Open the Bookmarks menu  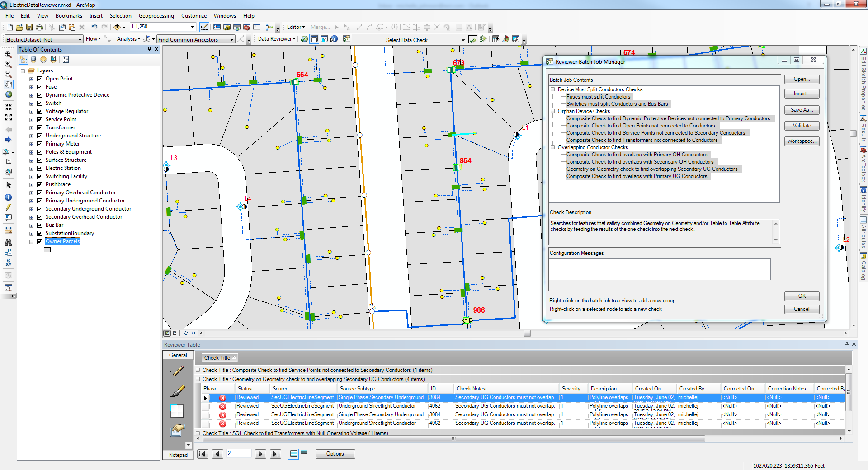tap(69, 16)
